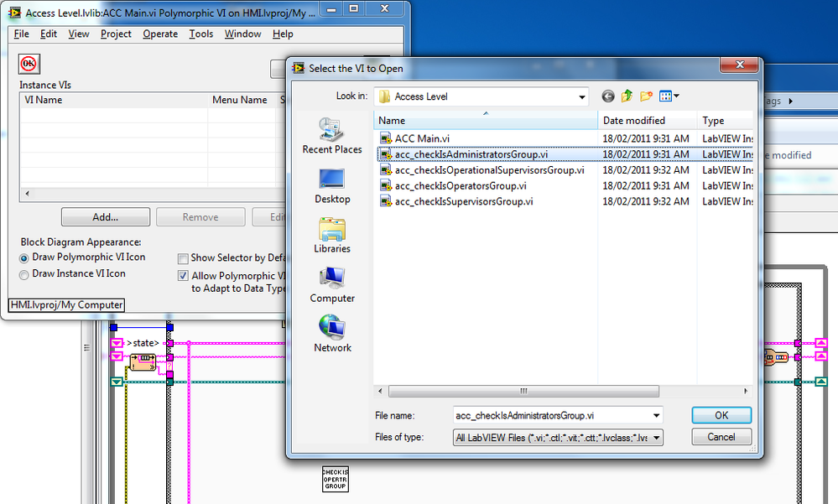Click the broken OK icon in Polymorphic VI window
The image size is (838, 504).
(x=29, y=64)
